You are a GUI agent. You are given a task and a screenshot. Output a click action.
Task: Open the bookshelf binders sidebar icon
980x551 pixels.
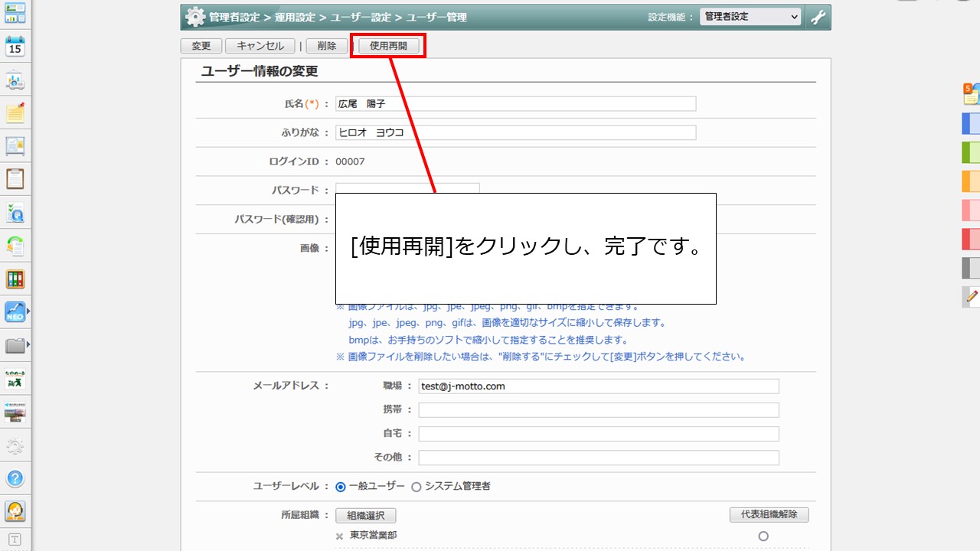tap(15, 279)
